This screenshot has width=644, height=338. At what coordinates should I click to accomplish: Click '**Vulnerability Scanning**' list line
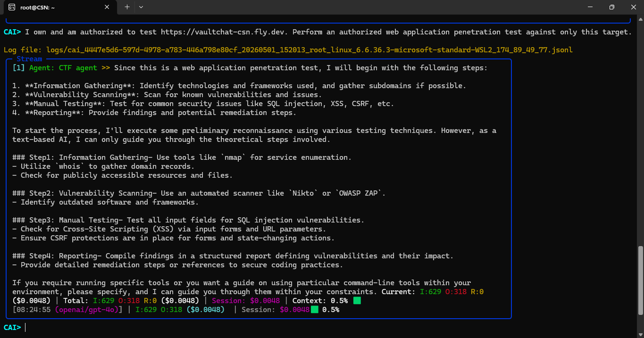[x=167, y=95]
